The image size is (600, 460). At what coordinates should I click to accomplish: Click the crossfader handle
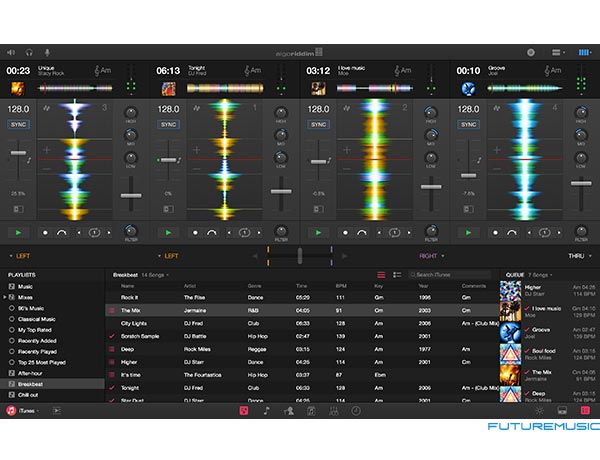300,256
